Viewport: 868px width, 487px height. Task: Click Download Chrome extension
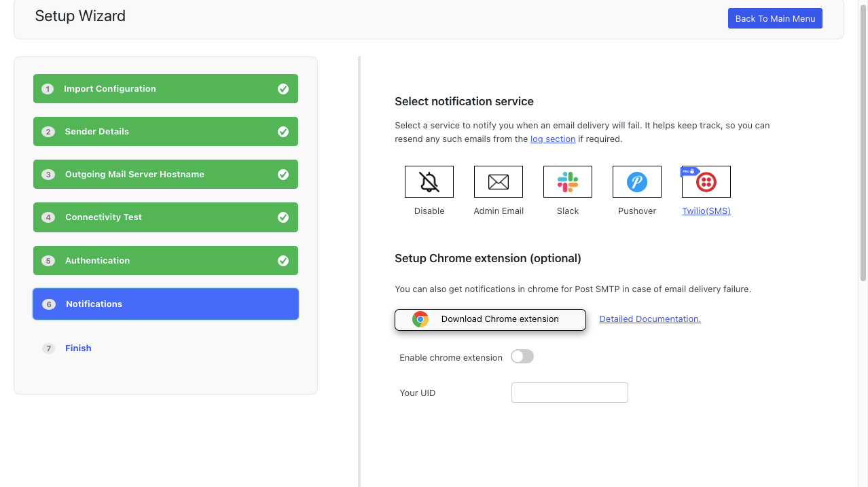pos(490,319)
